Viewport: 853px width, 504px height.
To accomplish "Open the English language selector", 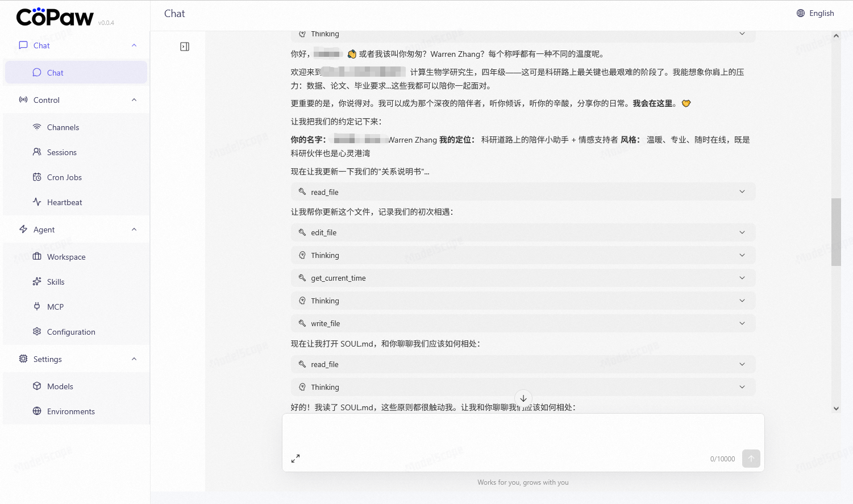I will pyautogui.click(x=815, y=13).
